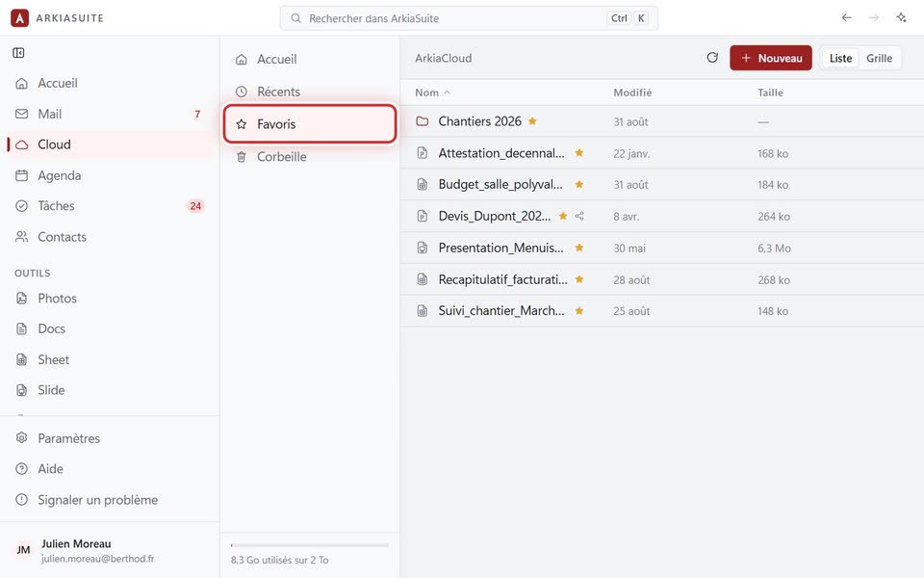Screen dimensions: 924x578
Task: Click the spreadsheet icon of Budget_salle_polyval...
Action: pyautogui.click(x=422, y=185)
